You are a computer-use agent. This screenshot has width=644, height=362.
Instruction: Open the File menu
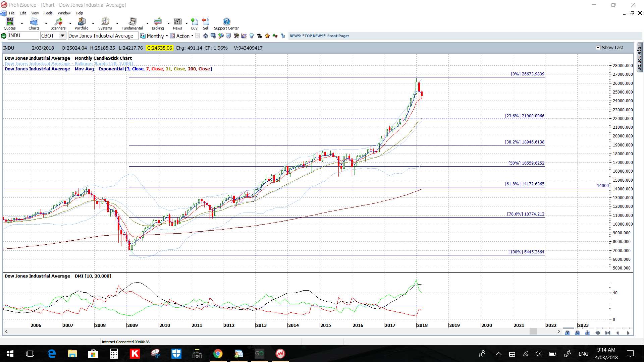point(12,13)
